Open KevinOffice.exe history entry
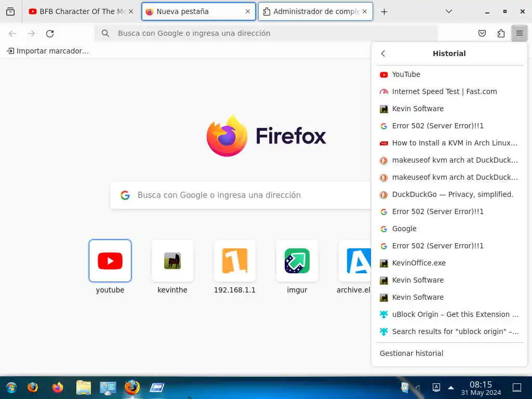The width and height of the screenshot is (532, 399). click(x=449, y=263)
